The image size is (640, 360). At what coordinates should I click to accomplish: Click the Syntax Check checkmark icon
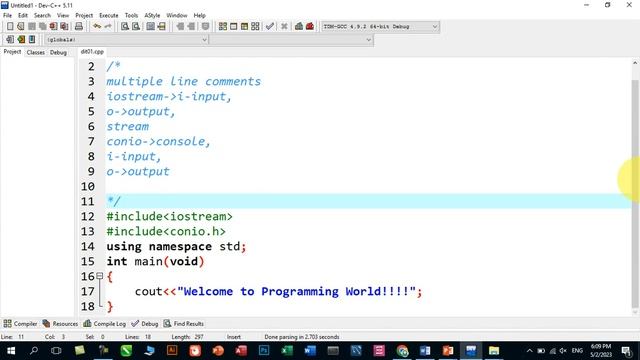(x=269, y=27)
